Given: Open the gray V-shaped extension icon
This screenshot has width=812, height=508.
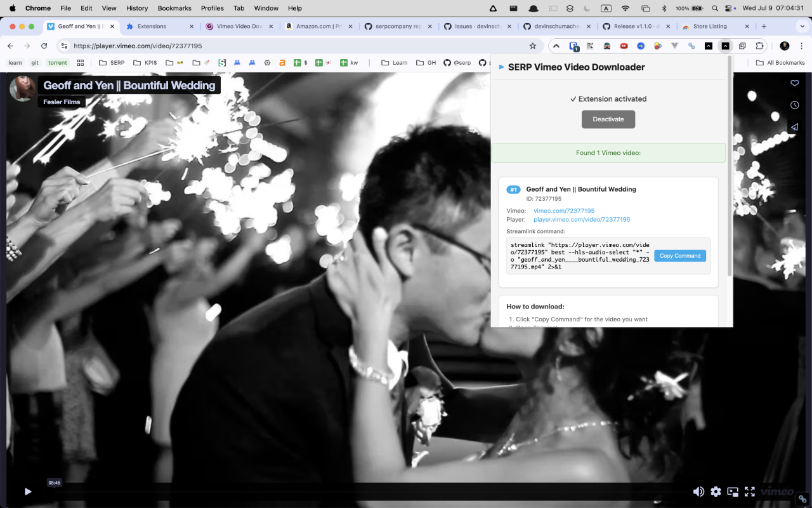Looking at the screenshot, I should 675,46.
